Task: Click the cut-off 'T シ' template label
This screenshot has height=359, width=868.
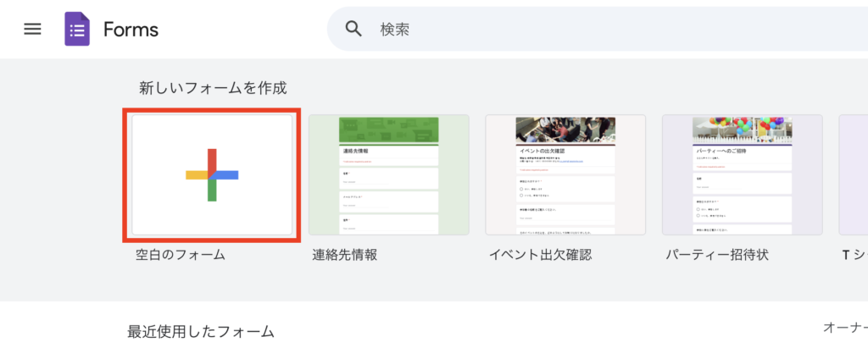Action: pyautogui.click(x=854, y=254)
